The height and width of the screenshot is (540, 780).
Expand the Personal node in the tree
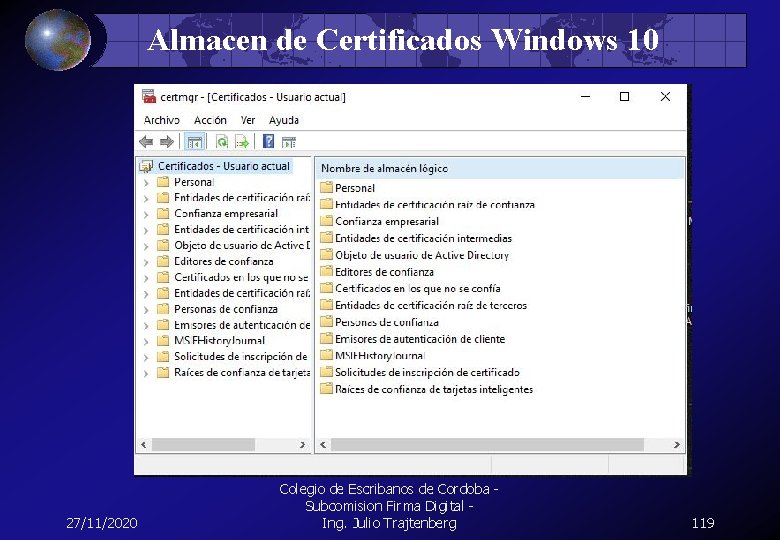pos(146,183)
